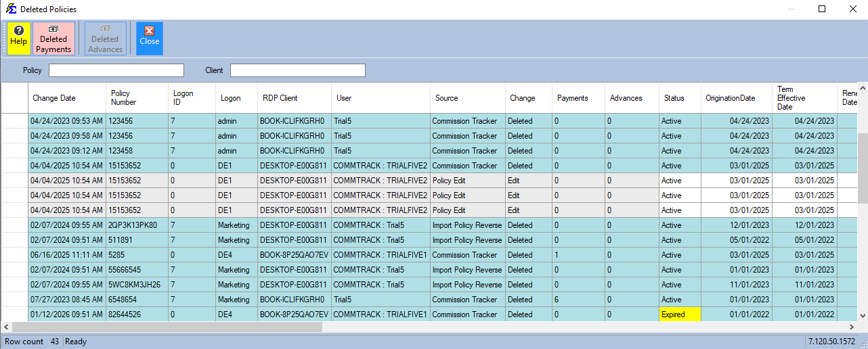The height and width of the screenshot is (349, 868).
Task: Select policy number 5285 cell
Action: point(137,255)
